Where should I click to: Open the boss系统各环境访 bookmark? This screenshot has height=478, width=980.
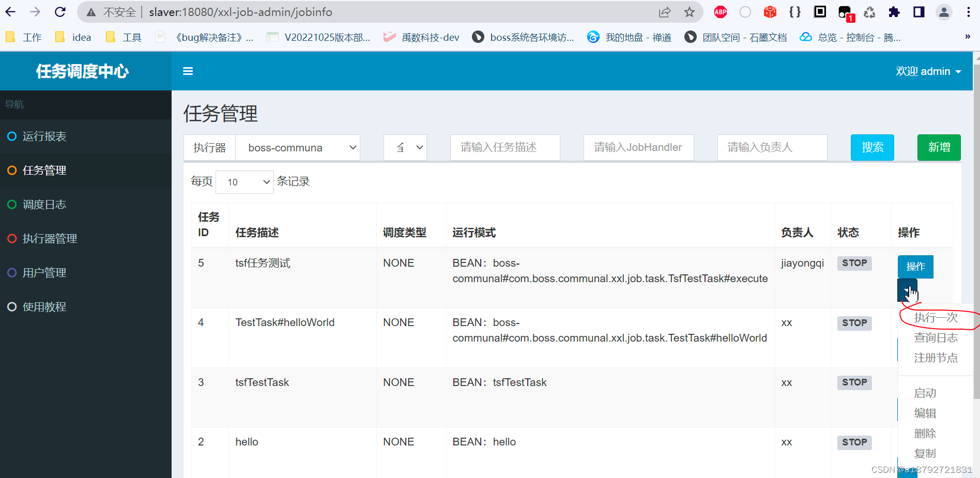pyautogui.click(x=523, y=37)
